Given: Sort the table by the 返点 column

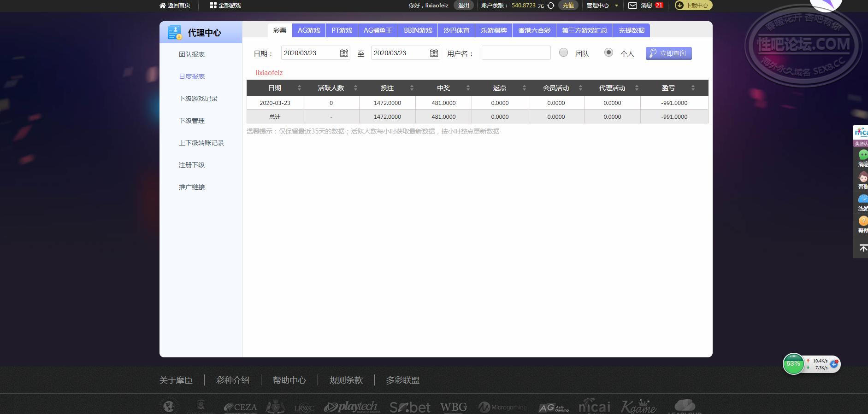Looking at the screenshot, I should click(x=524, y=88).
